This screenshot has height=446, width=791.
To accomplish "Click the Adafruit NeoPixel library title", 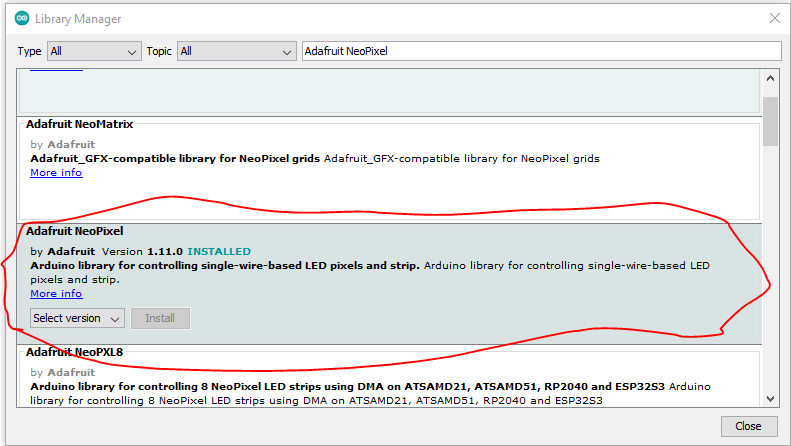I will [x=74, y=231].
